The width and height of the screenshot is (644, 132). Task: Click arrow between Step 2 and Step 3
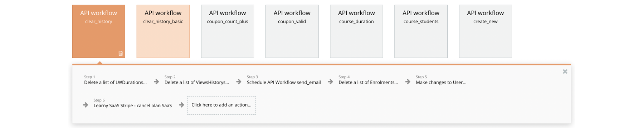239,82
